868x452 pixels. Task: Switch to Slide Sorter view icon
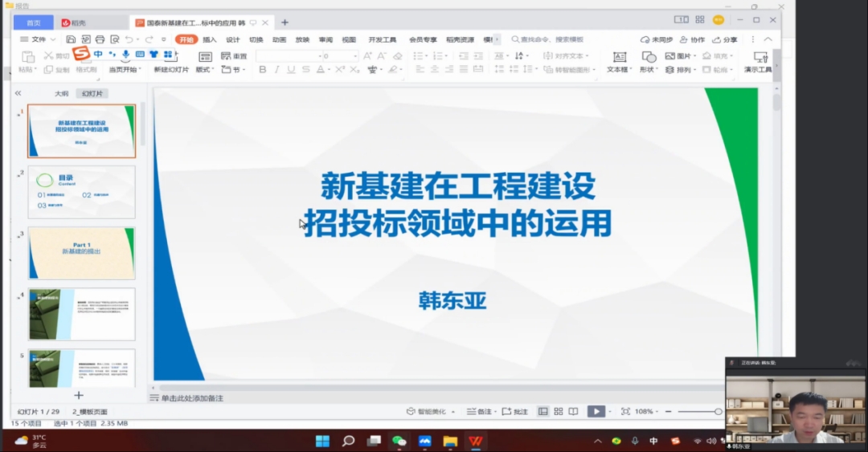(x=558, y=411)
